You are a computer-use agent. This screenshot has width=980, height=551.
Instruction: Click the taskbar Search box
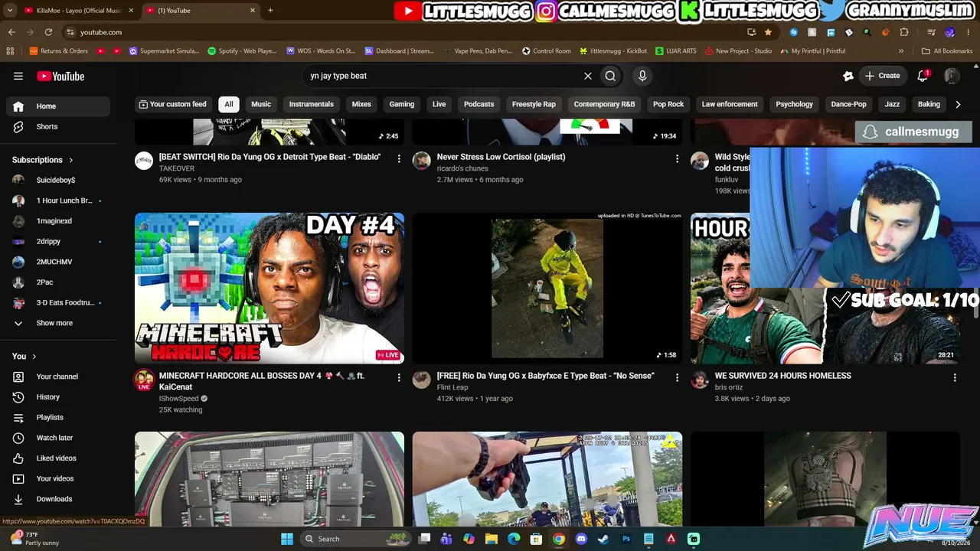click(356, 539)
